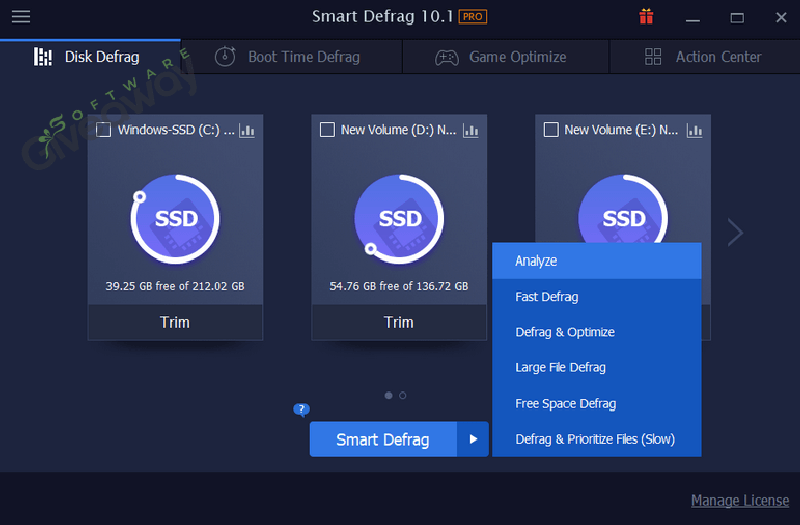This screenshot has height=525, width=800.
Task: Click the SSD disk icon for E: drive
Action: pos(623,209)
